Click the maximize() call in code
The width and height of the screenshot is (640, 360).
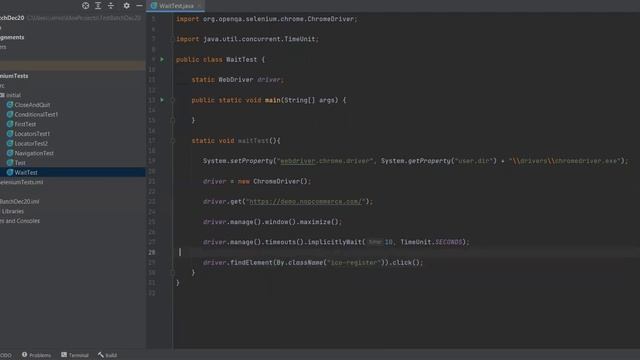(x=319, y=222)
